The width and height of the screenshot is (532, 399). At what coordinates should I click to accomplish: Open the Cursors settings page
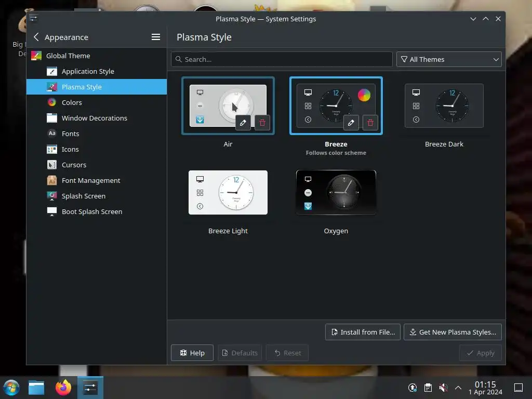[x=96, y=165]
